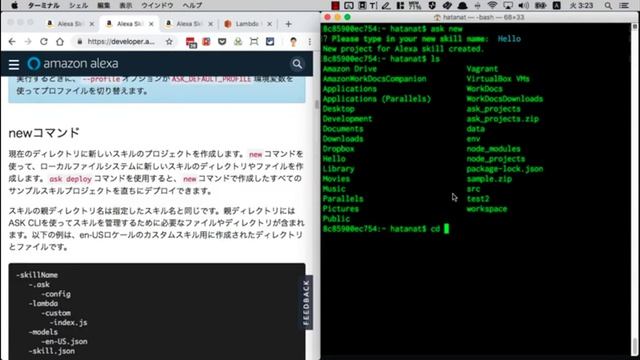Click the screen capture extension icon
Screen dimensions: 640x360
coord(254,42)
